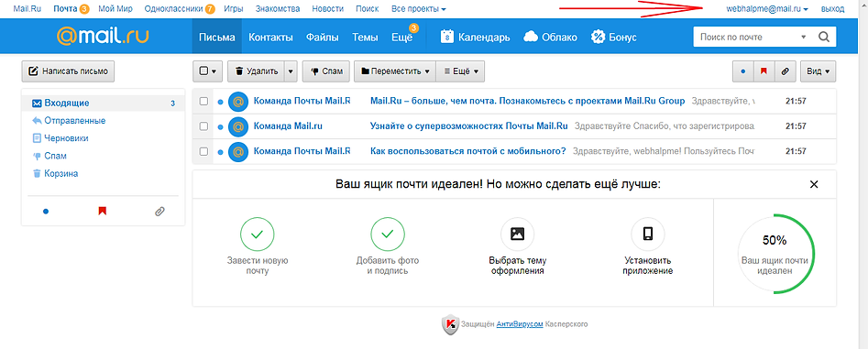Filter unread via toolbar blue dot
Screen dimensions: 868x349
[x=743, y=71]
